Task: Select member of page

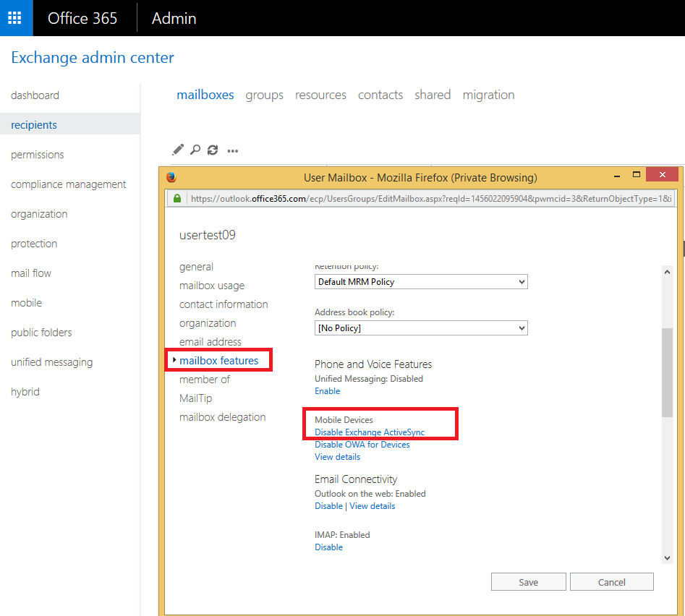Action: tap(205, 380)
